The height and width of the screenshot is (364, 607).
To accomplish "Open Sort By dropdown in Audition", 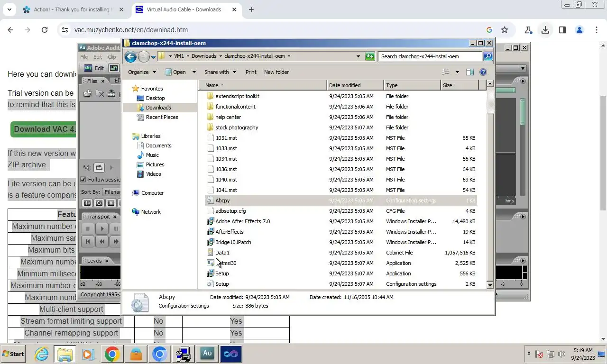I will [112, 192].
